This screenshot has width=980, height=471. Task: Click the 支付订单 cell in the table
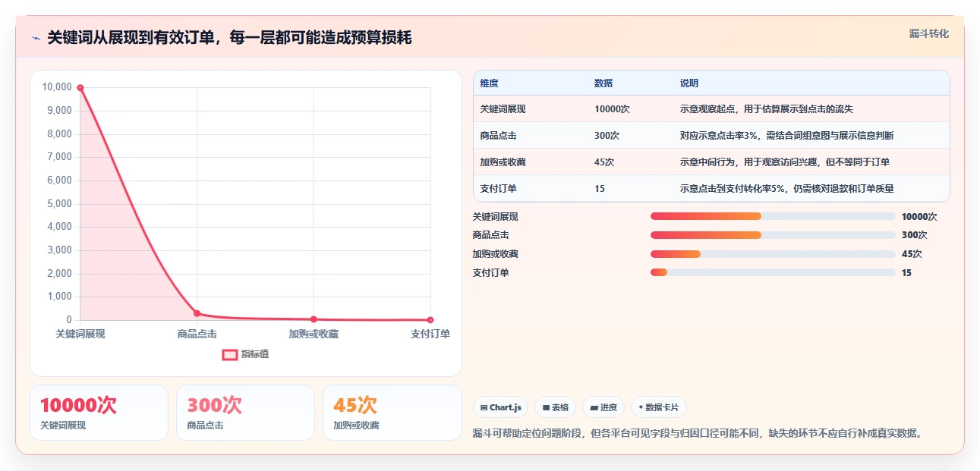[x=498, y=189]
